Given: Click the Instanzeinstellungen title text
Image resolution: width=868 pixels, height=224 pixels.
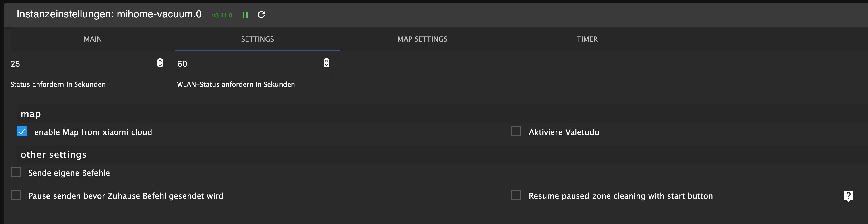Looking at the screenshot, I should (x=109, y=14).
